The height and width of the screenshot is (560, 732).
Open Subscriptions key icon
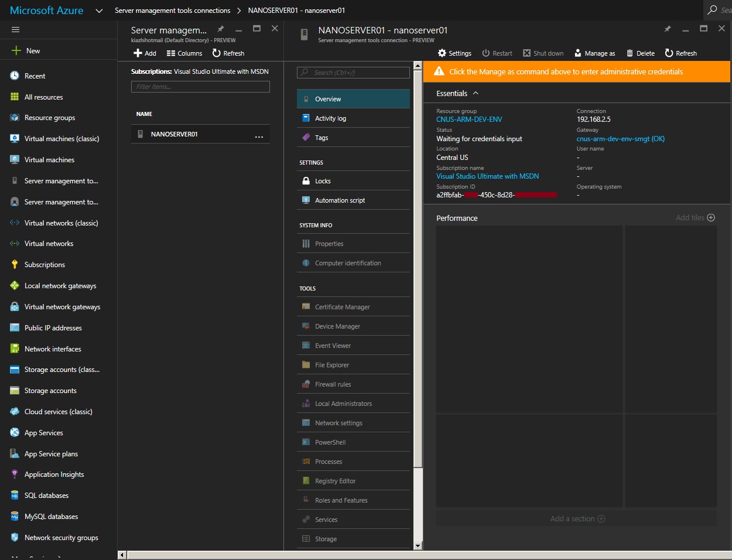point(15,265)
